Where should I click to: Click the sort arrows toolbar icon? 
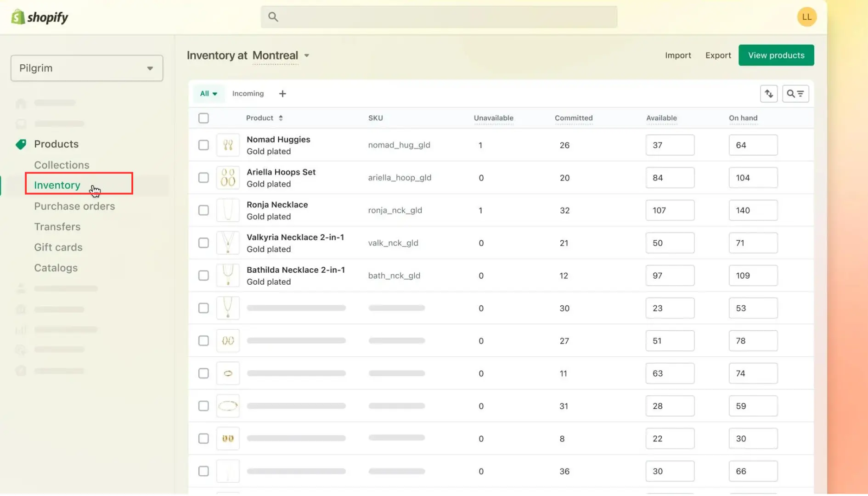tap(769, 94)
